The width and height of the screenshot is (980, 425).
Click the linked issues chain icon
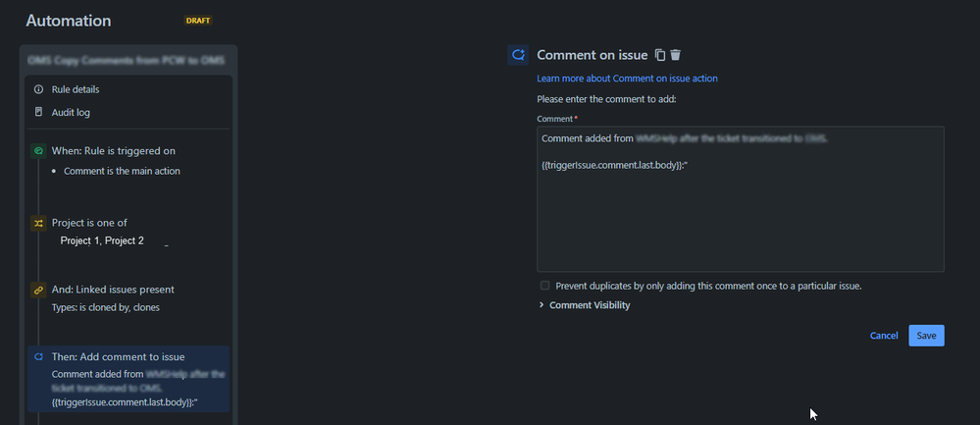pyautogui.click(x=38, y=290)
